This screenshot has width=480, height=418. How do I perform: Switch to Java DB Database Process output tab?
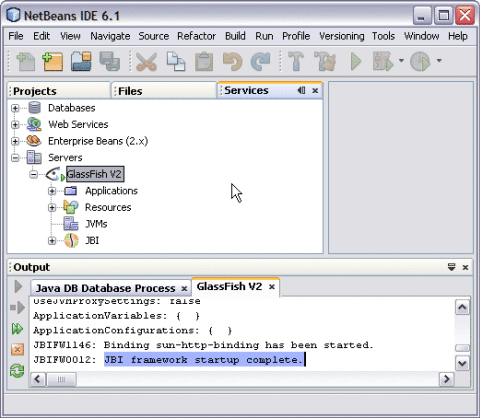coord(105,288)
